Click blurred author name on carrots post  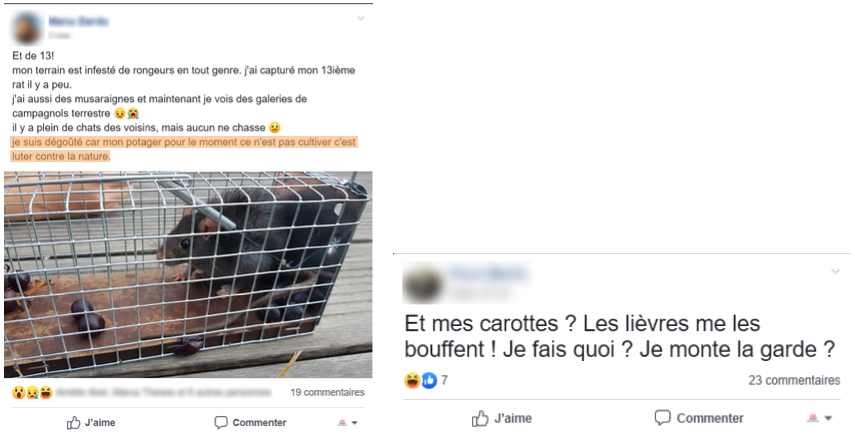pyautogui.click(x=490, y=274)
